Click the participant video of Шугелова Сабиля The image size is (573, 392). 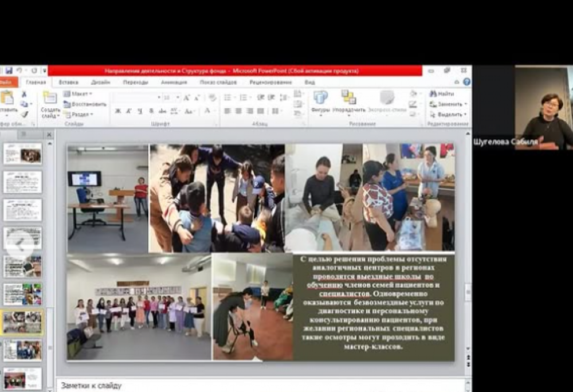click(543, 107)
